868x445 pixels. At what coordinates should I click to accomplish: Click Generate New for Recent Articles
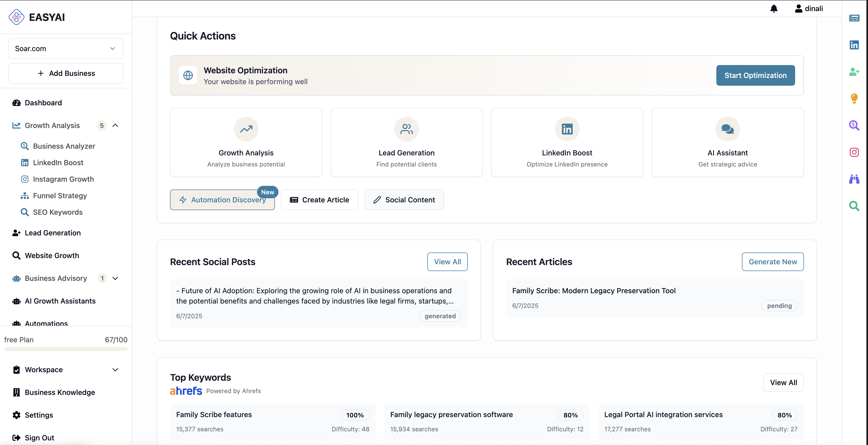(x=773, y=261)
